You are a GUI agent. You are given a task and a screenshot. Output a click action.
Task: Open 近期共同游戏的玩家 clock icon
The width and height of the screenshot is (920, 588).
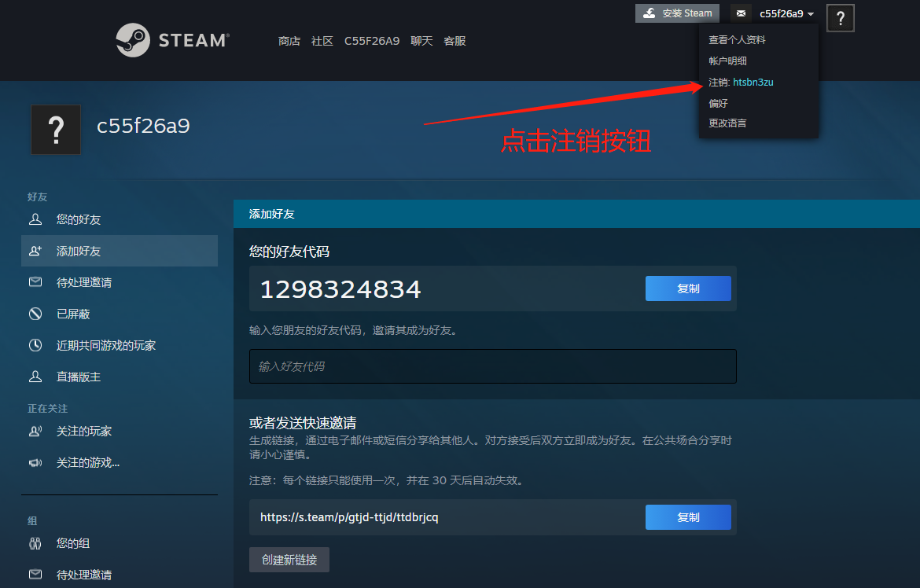(x=35, y=345)
